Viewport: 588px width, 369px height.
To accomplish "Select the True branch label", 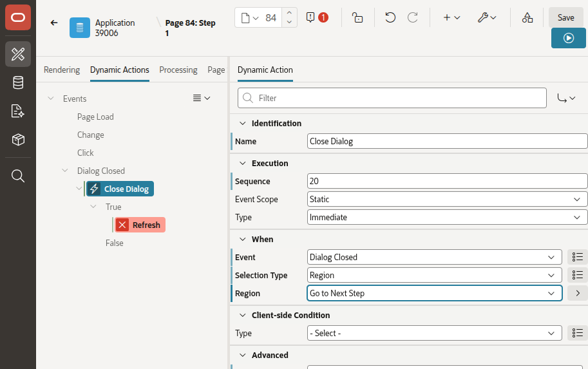I will 113,207.
